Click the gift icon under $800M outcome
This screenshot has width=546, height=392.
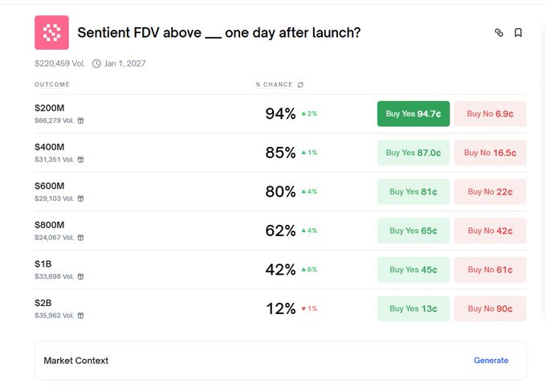(x=80, y=237)
